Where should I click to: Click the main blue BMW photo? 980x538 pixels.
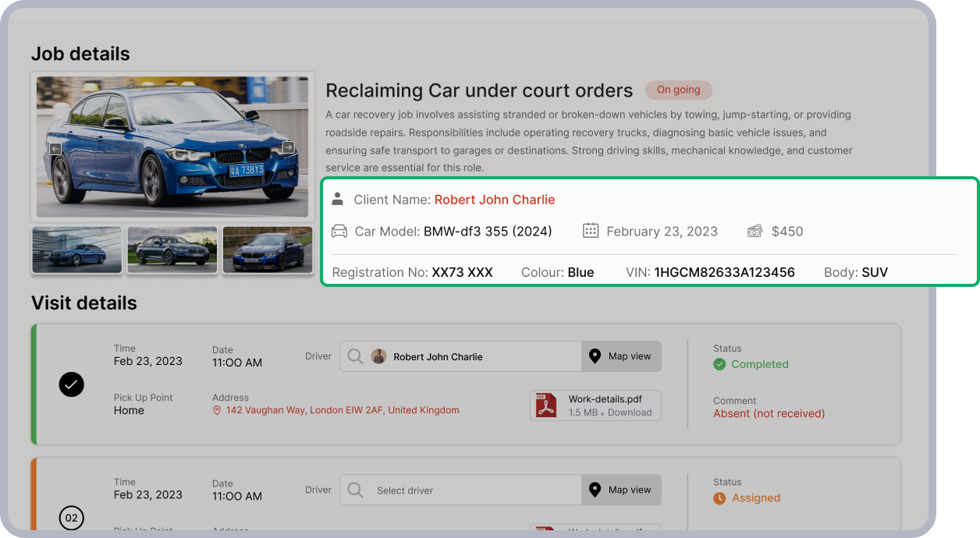tap(172, 147)
